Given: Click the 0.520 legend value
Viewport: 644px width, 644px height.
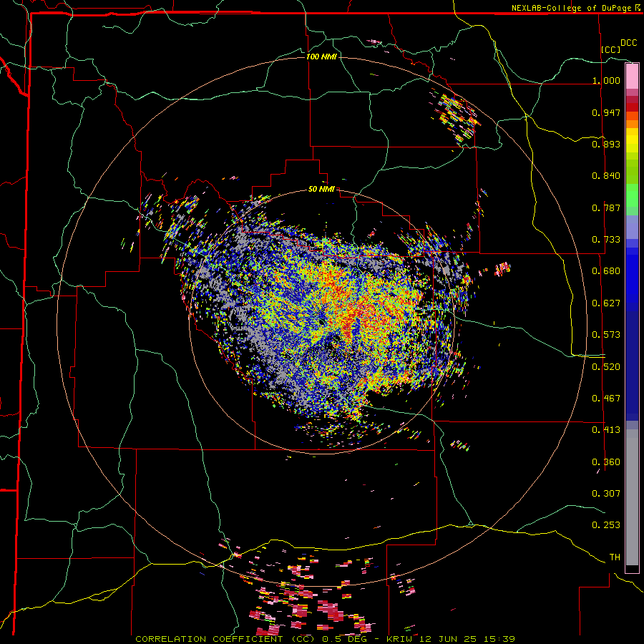Looking at the screenshot, I should 606,367.
